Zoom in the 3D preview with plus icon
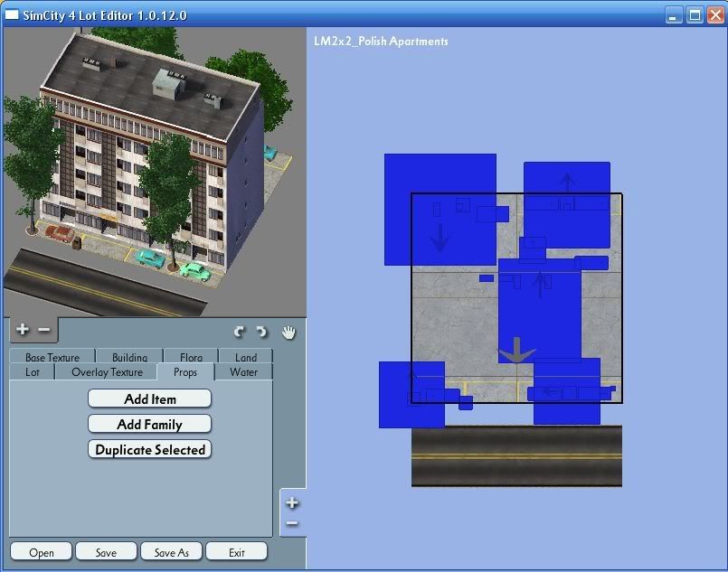The image size is (728, 572). (22, 330)
